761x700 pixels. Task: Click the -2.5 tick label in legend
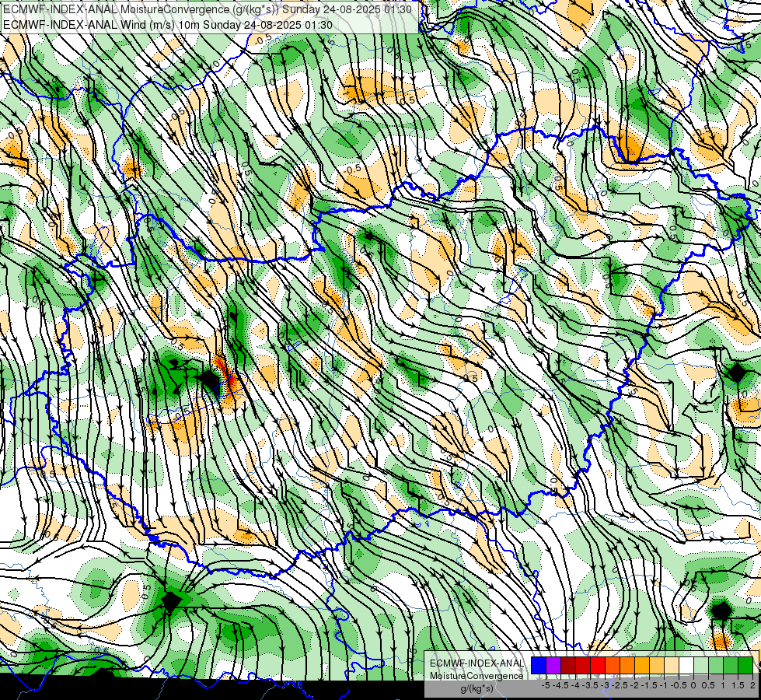620,685
